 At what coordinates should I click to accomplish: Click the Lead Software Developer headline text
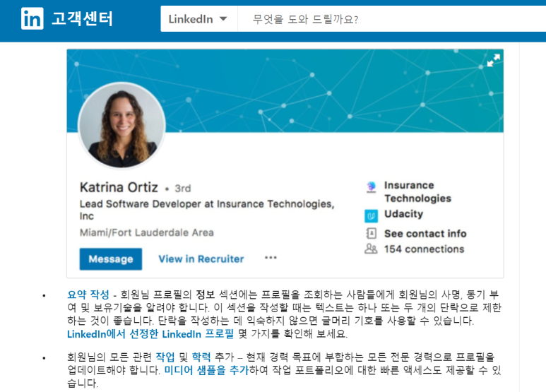207,210
